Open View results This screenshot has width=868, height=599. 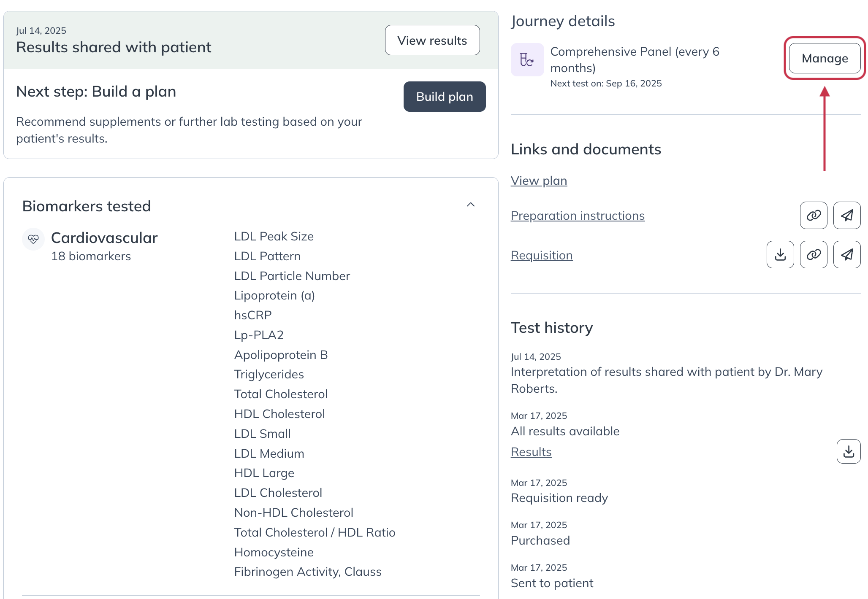[x=432, y=40]
